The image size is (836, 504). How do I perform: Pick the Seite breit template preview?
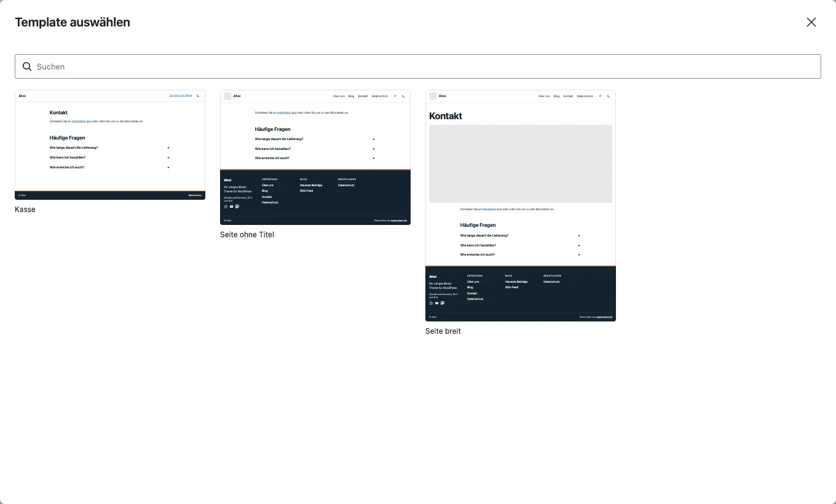pos(521,206)
